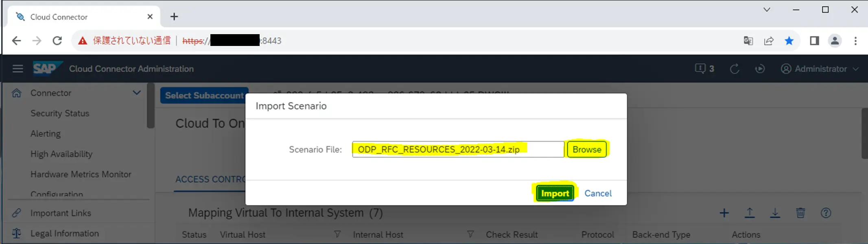This screenshot has width=868, height=244.
Task: Click the Import button in dialog
Action: 555,193
